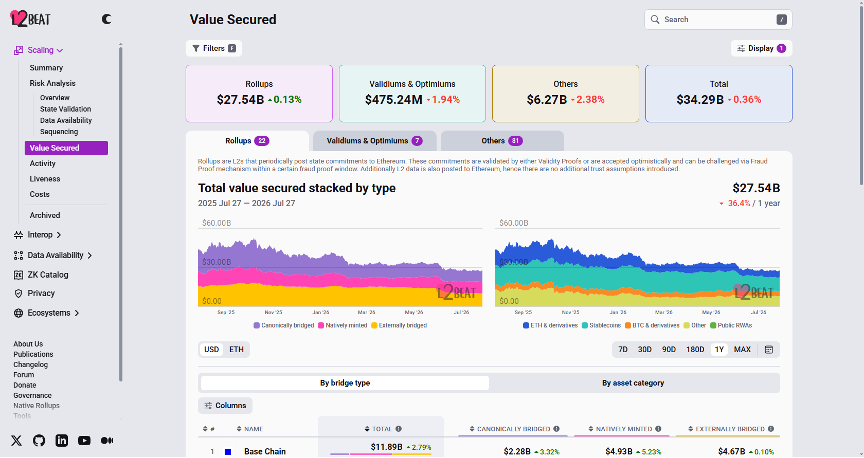Switch chart currency to ETH

[236, 350]
